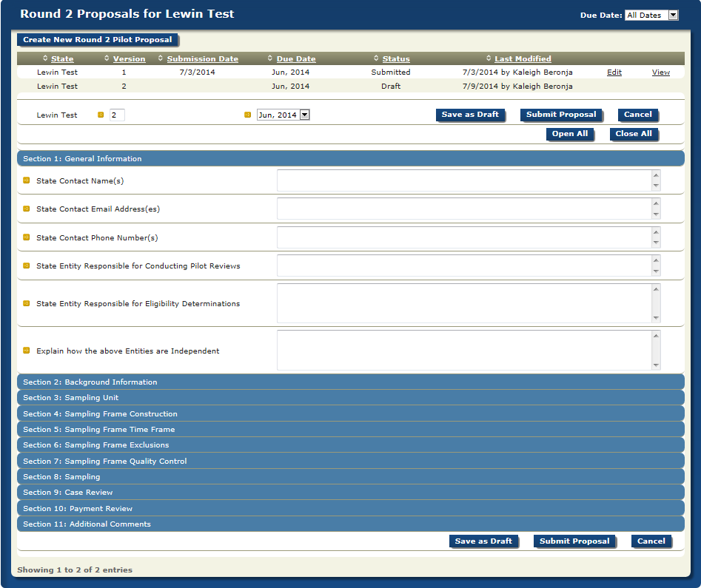This screenshot has width=701, height=588.
Task: Click down arrow of Entities Independent scrollbar
Action: pyautogui.click(x=656, y=365)
